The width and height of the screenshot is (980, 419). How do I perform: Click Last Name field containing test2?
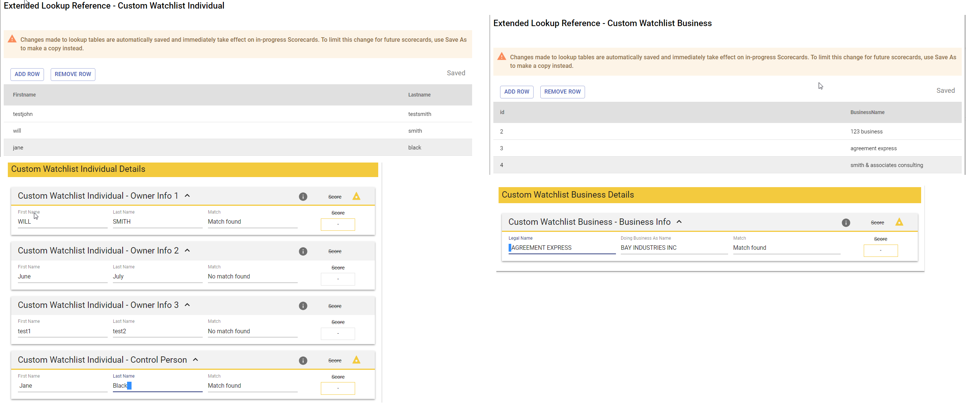158,331
